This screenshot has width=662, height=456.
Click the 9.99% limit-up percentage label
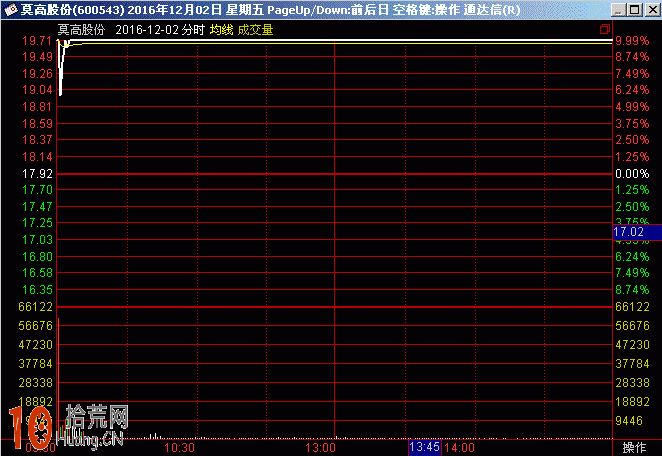pos(632,41)
